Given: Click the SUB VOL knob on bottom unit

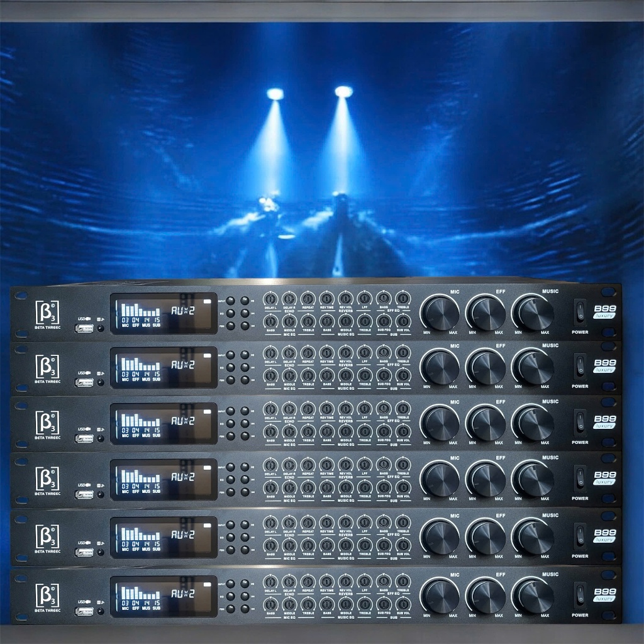Looking at the screenshot, I should (403, 604).
